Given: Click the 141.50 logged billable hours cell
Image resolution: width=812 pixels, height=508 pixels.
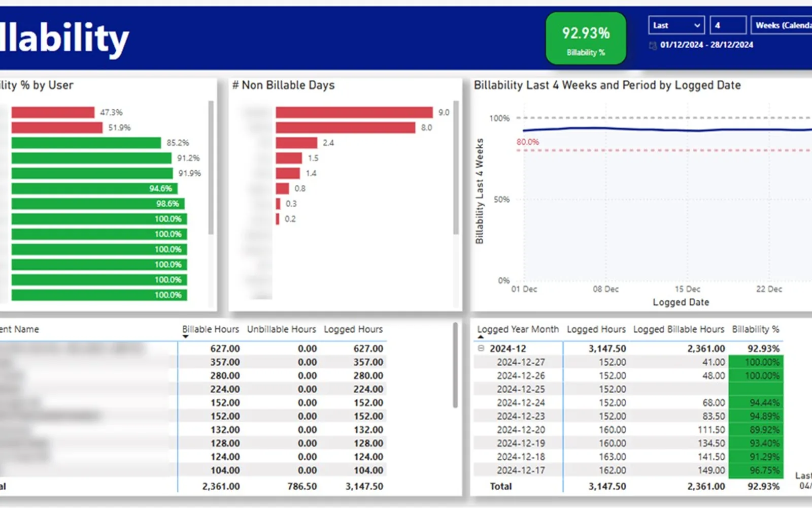Looking at the screenshot, I should click(711, 457).
